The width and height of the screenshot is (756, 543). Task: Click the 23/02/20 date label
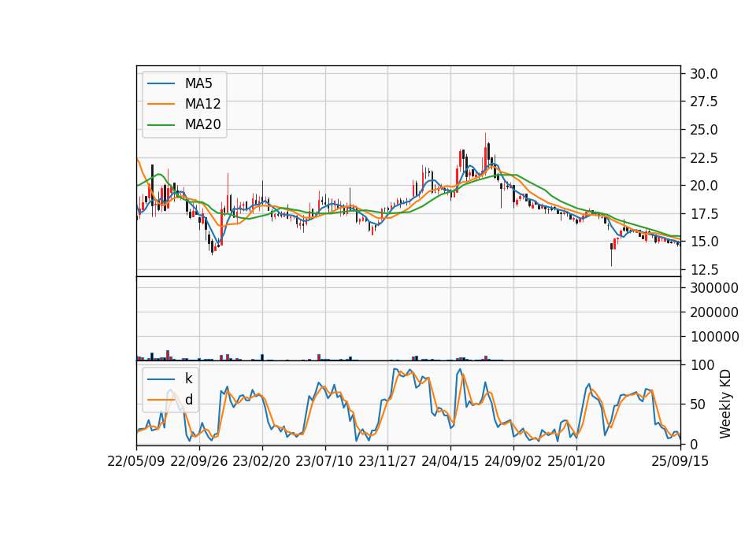point(261,461)
